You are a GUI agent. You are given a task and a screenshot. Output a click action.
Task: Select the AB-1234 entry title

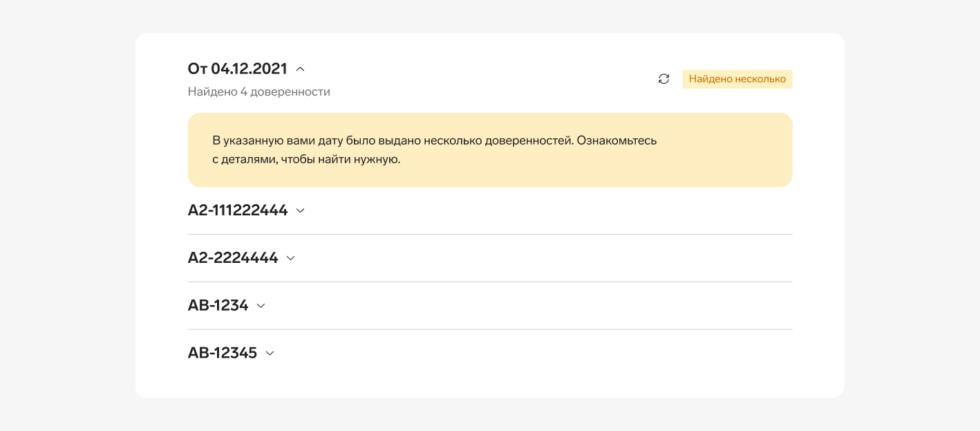(218, 305)
